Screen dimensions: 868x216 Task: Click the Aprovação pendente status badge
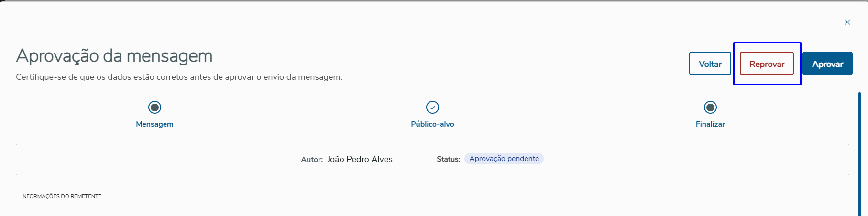504,159
